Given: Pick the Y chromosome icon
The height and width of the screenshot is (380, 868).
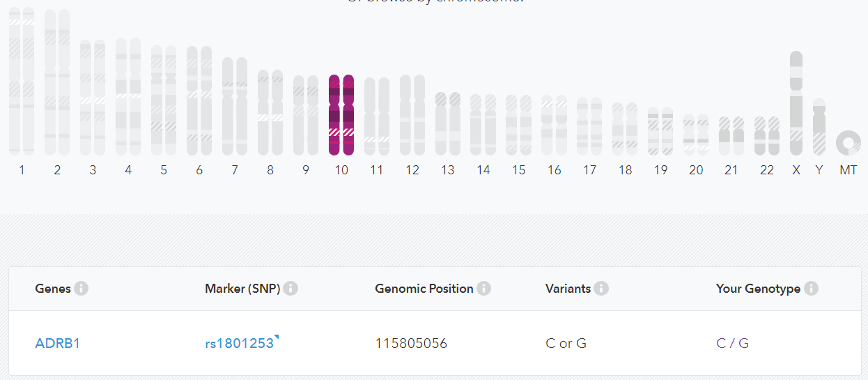Looking at the screenshot, I should coord(819,127).
